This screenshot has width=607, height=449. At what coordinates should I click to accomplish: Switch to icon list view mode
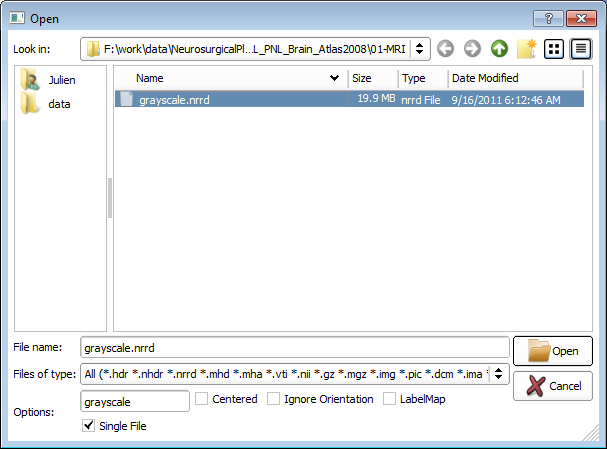click(554, 48)
